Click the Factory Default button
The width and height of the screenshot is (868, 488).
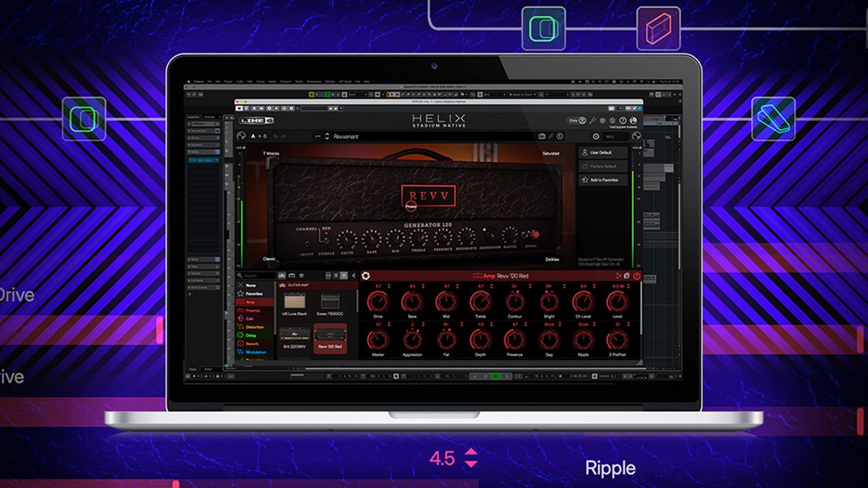pyautogui.click(x=603, y=166)
